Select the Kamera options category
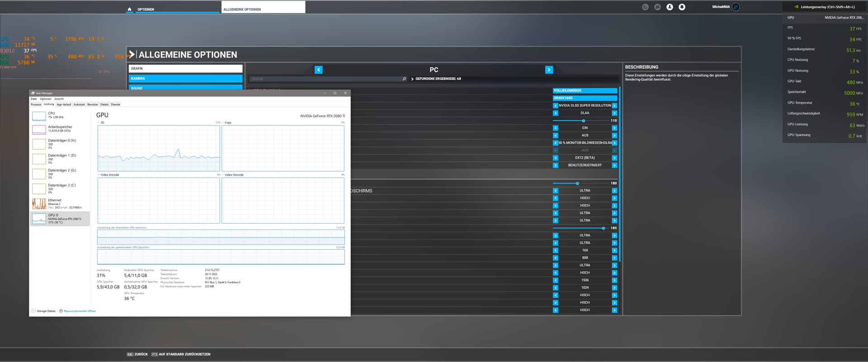Viewport: 868px width, 362px height. (x=185, y=78)
